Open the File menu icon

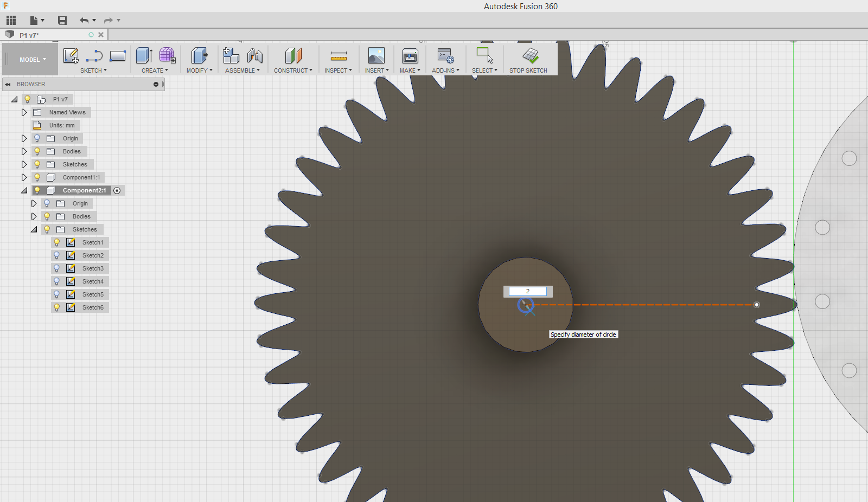click(x=36, y=21)
